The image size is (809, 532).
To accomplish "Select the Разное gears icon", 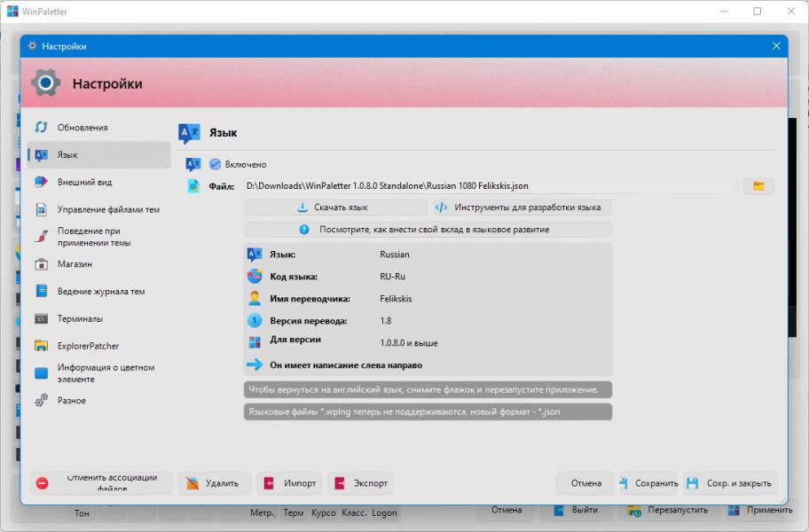I will pyautogui.click(x=42, y=400).
